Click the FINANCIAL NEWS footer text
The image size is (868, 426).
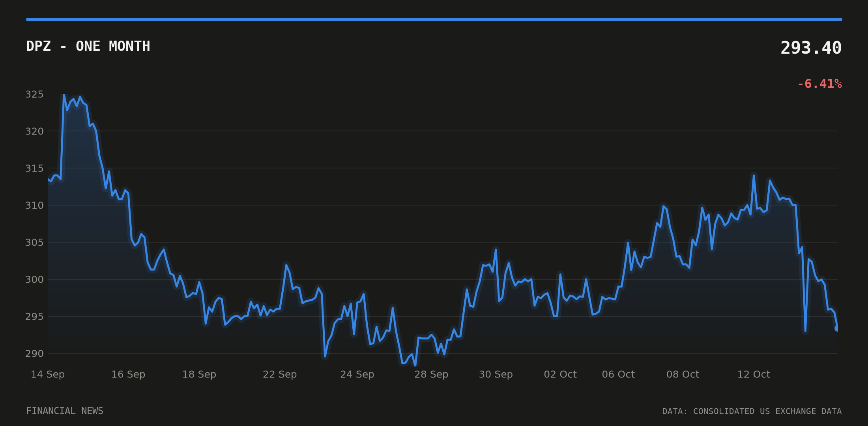click(65, 411)
